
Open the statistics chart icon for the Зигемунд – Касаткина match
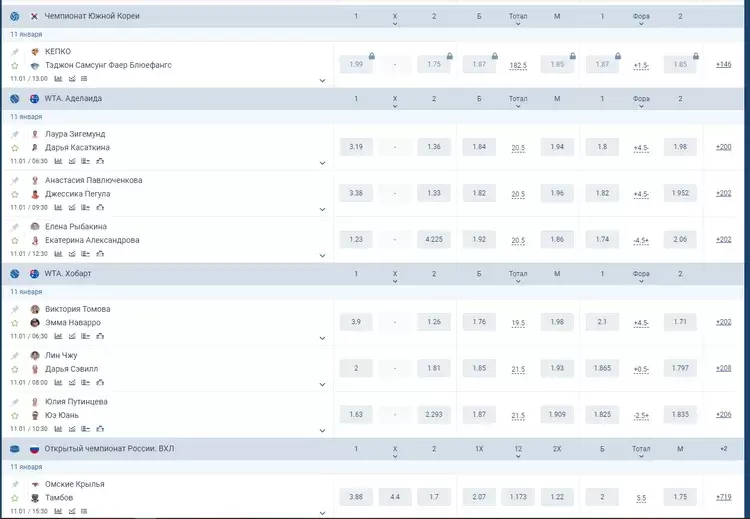click(58, 161)
